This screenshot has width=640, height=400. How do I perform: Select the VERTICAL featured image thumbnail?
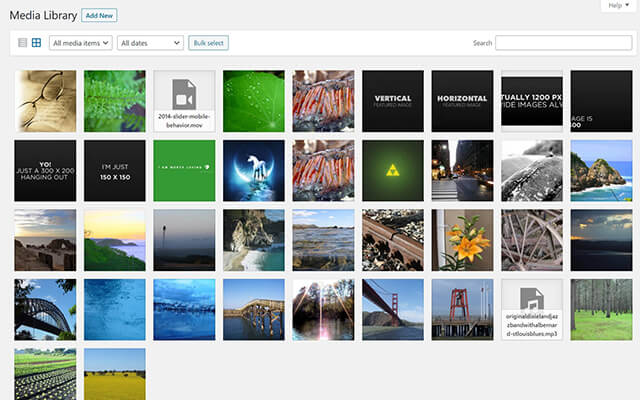tap(393, 101)
